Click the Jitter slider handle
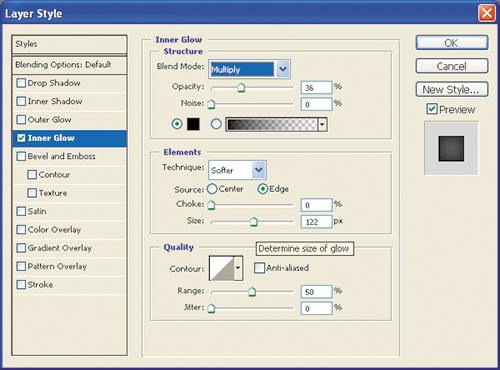Screen dimensions: 500x370 (211, 308)
